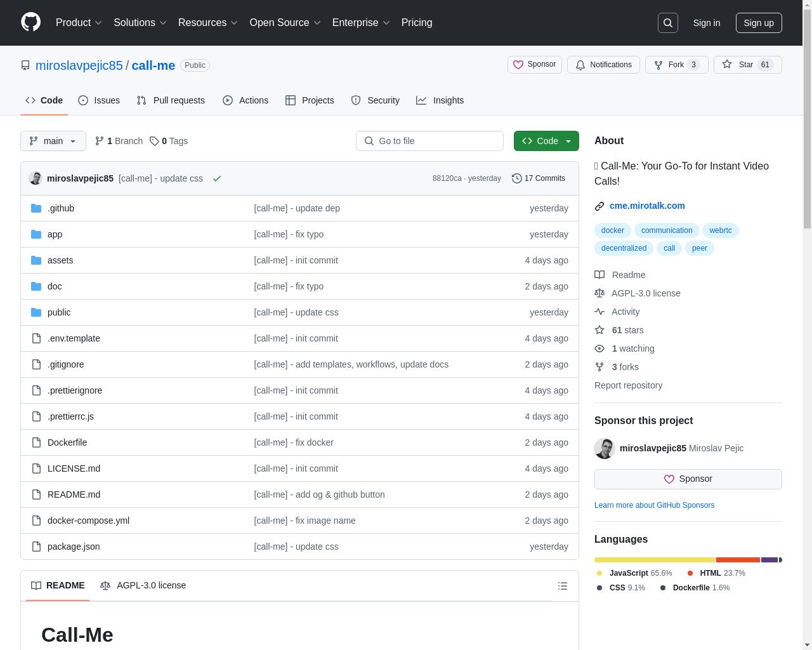Open the AGPL-3.0 license link in About

(x=638, y=293)
